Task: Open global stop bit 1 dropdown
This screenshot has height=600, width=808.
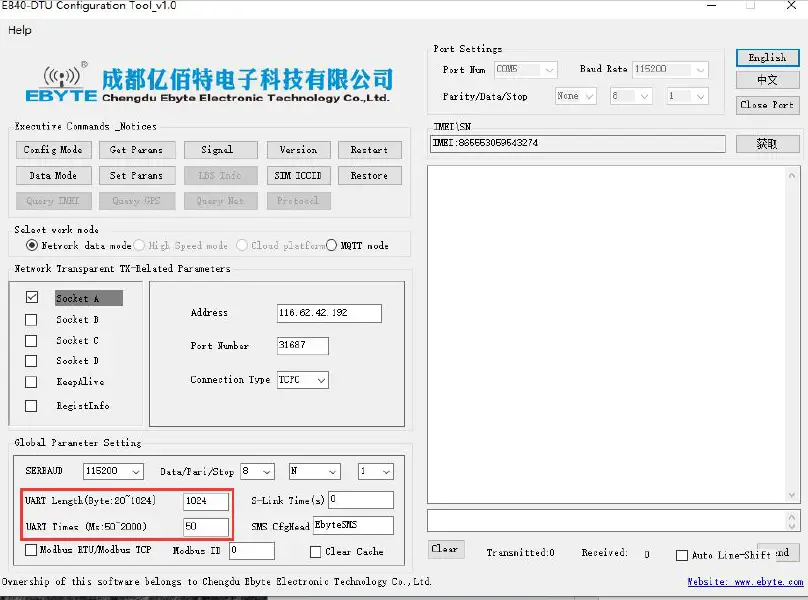Action: click(x=376, y=471)
